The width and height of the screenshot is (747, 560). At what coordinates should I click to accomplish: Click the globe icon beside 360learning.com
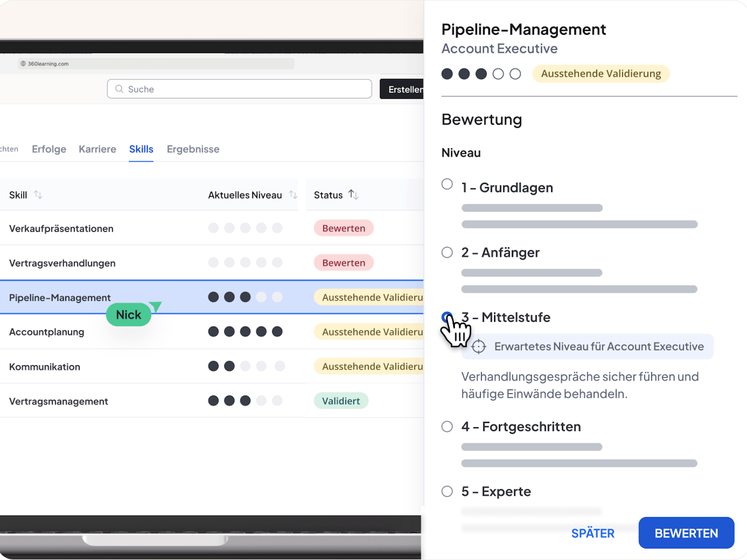(x=23, y=64)
